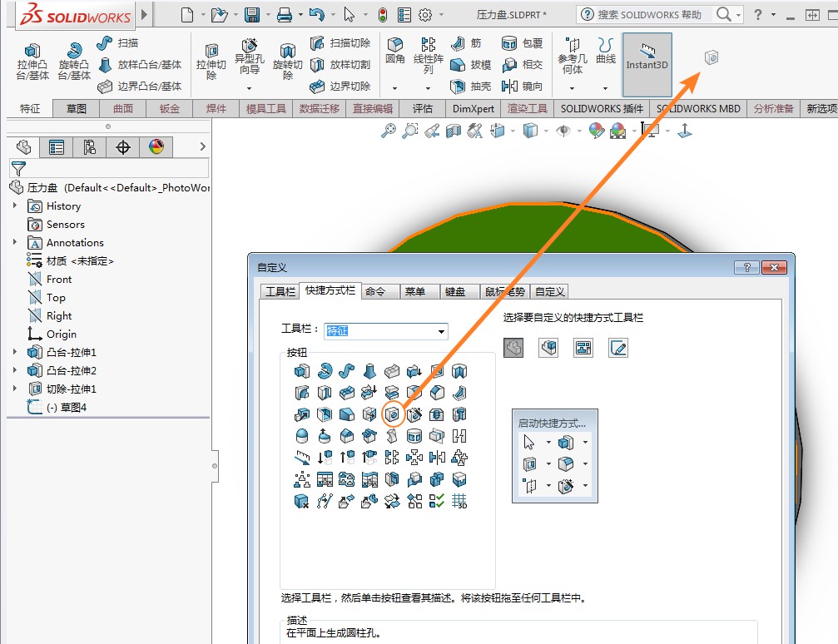Select the 镜向 mirror tool

522,86
